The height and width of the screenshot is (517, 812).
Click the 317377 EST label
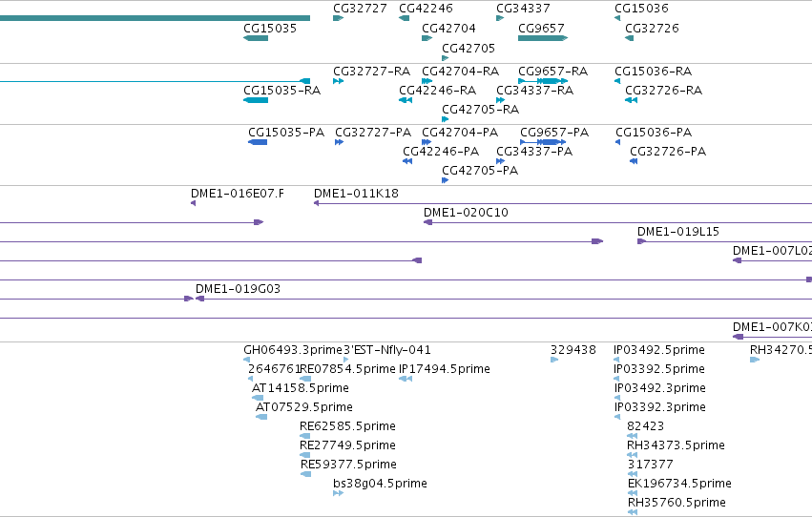tap(651, 465)
